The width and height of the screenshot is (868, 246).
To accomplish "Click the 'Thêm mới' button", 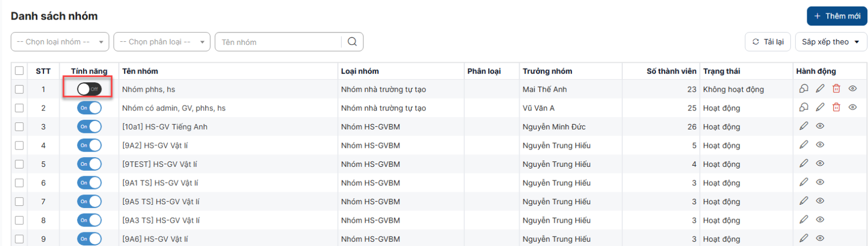I will (x=837, y=16).
